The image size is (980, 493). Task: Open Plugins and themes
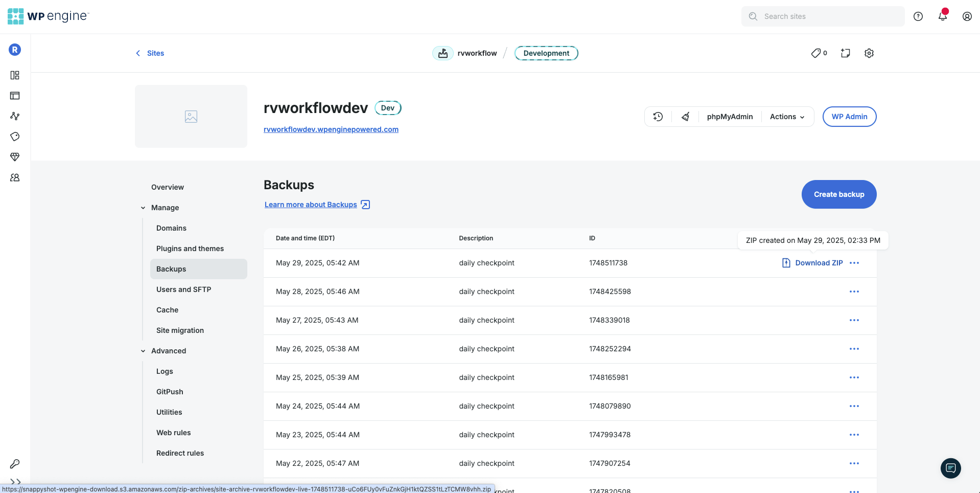pos(190,249)
